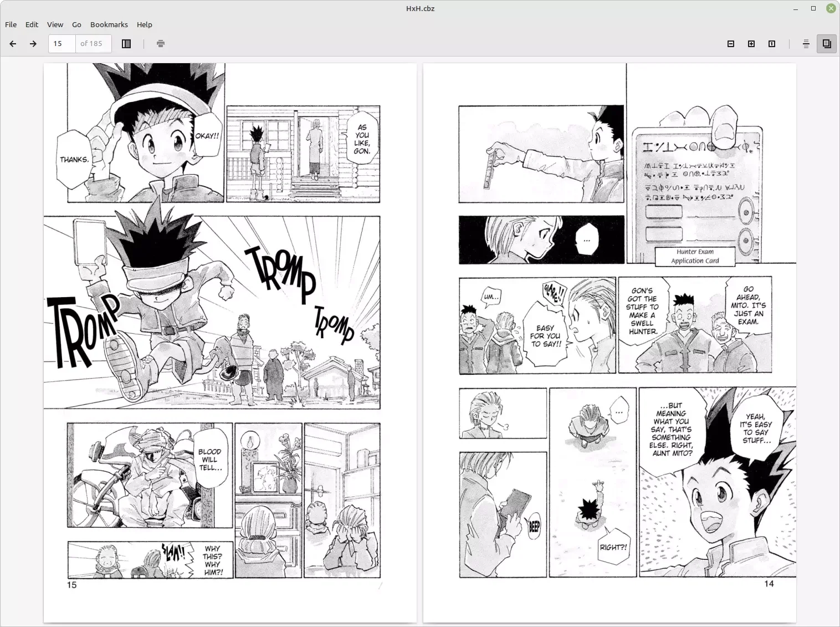
Task: Open the Edit menu
Action: coord(32,24)
